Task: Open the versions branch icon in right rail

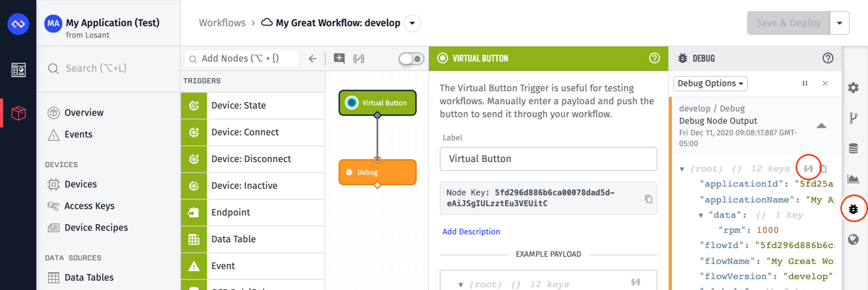Action: click(x=854, y=118)
